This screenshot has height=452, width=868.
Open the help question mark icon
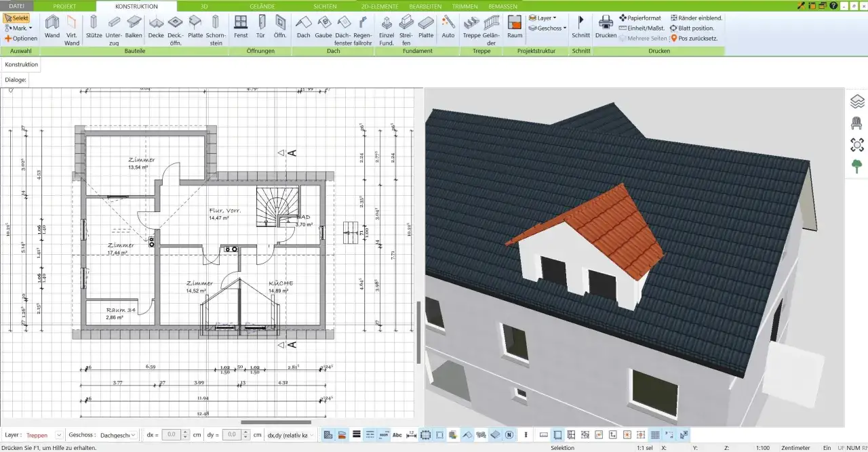833,5
